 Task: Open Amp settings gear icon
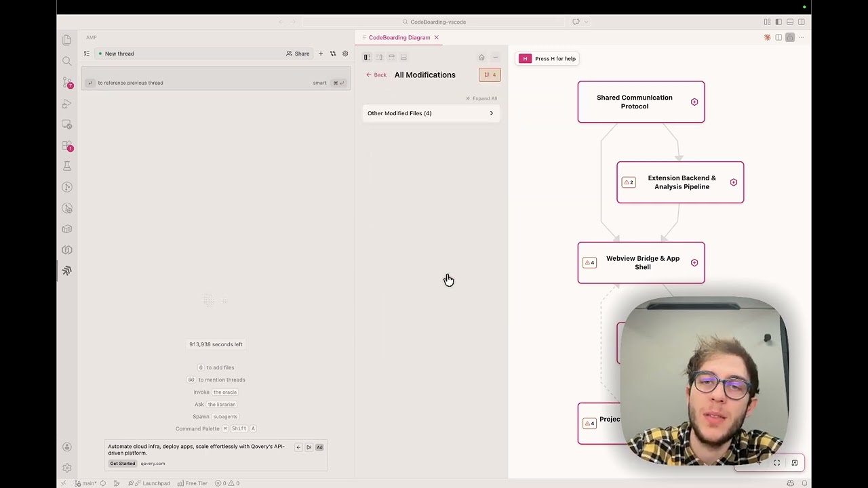click(345, 54)
